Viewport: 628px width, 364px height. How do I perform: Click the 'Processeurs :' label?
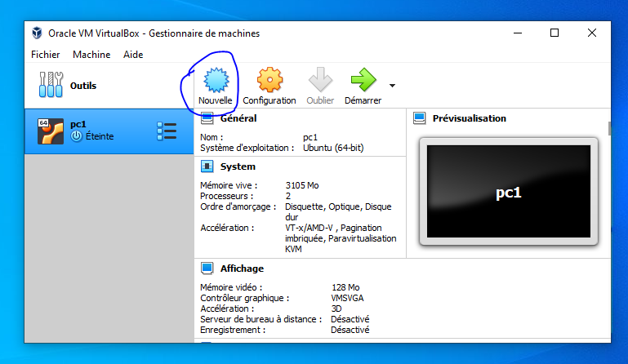click(227, 196)
